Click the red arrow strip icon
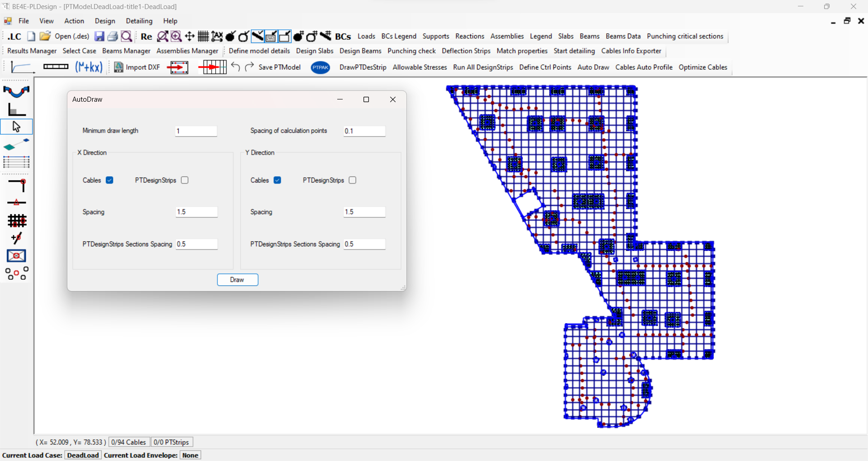The width and height of the screenshot is (868, 461). pos(178,67)
